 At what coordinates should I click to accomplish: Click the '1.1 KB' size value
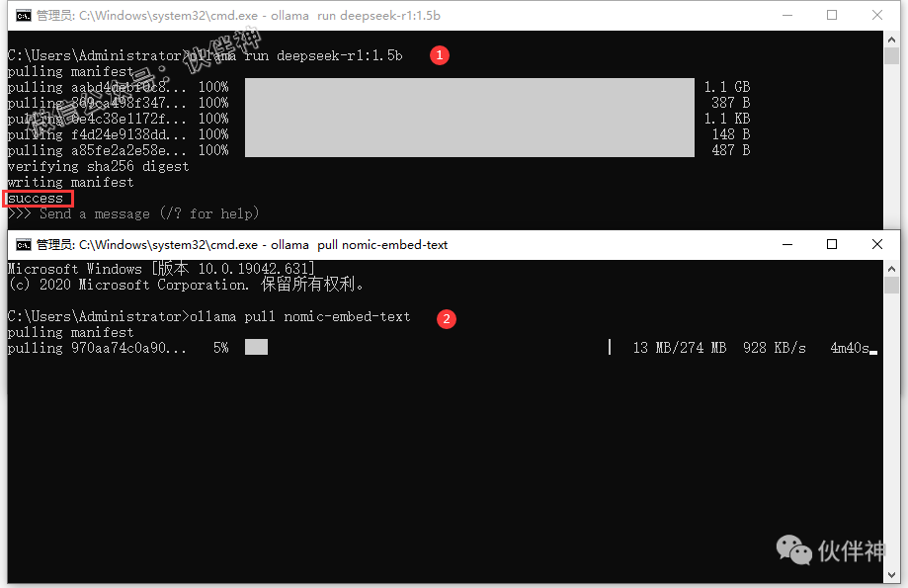[727, 119]
